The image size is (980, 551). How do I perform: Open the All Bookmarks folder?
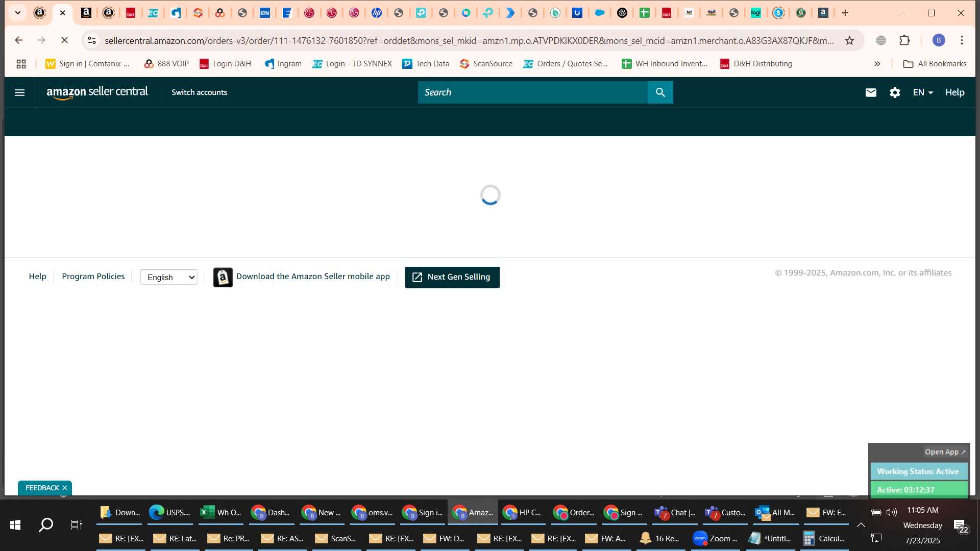click(x=935, y=64)
